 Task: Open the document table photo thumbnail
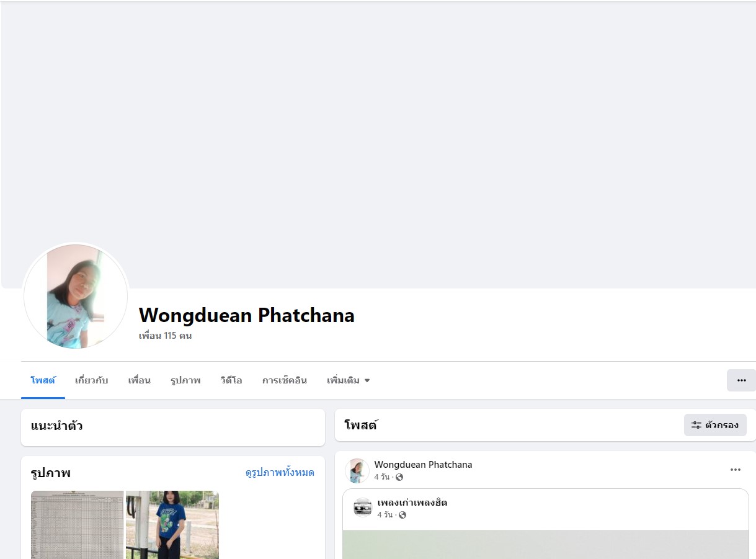[78, 525]
